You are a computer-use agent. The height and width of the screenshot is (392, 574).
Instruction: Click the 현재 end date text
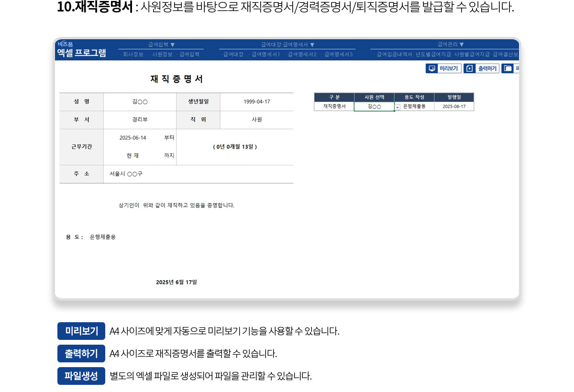coord(132,156)
